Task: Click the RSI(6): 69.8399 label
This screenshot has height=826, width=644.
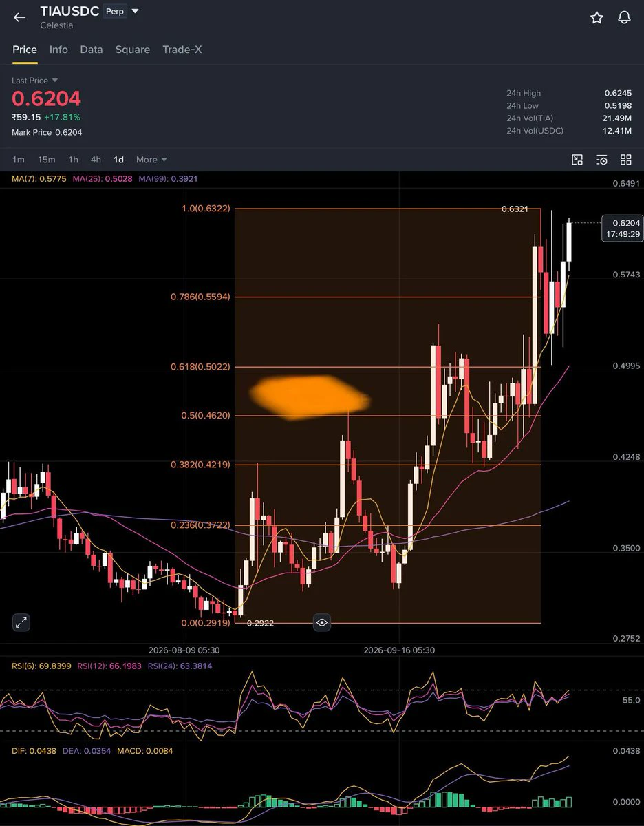Action: pos(43,666)
